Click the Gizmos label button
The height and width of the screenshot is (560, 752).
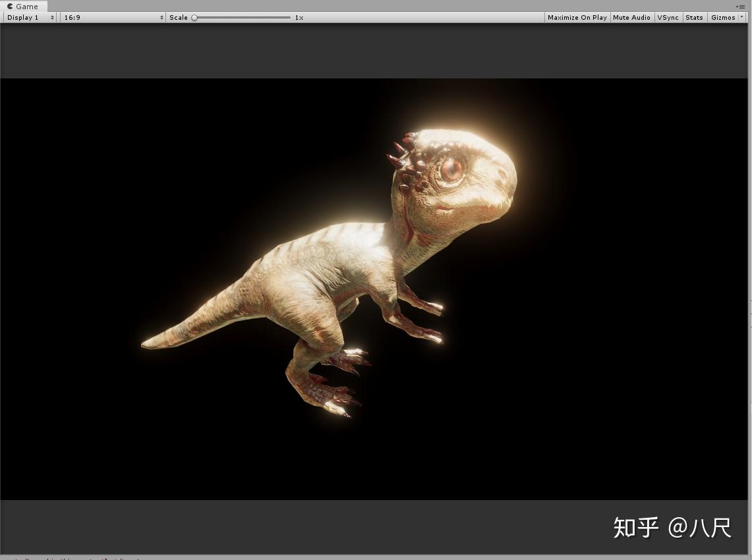[x=723, y=17]
